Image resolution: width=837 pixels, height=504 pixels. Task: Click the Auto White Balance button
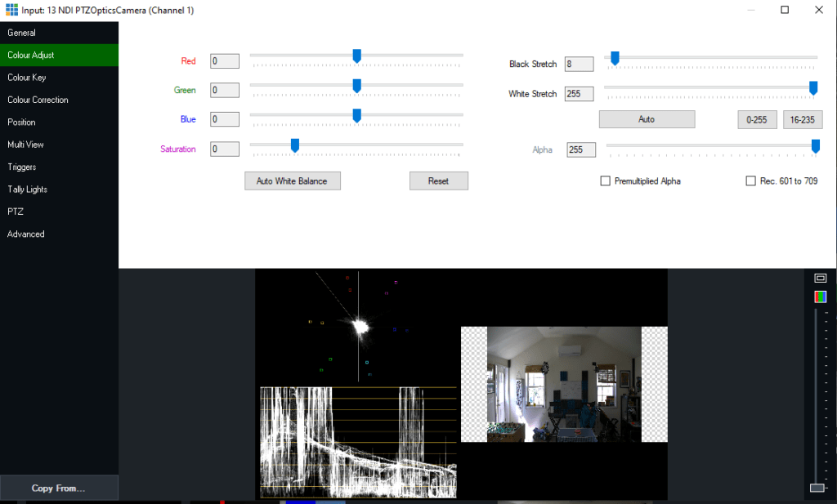[292, 181]
